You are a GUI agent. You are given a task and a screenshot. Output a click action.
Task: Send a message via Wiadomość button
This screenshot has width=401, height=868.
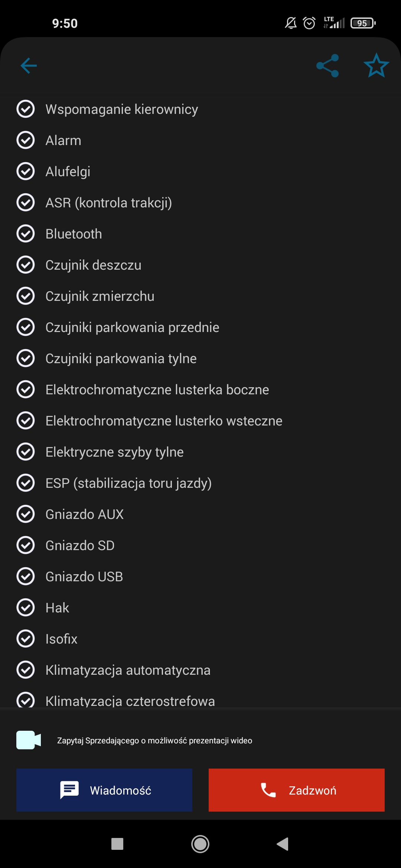(x=104, y=790)
